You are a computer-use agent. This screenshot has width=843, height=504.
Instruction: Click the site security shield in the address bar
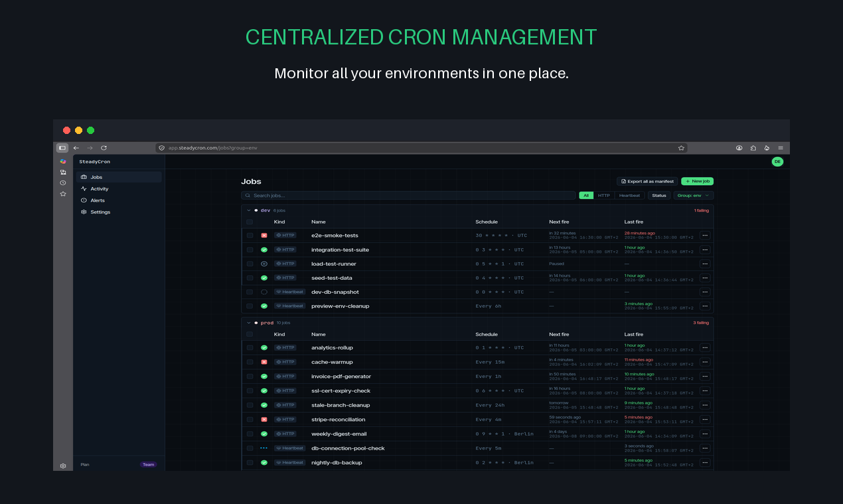pos(161,148)
